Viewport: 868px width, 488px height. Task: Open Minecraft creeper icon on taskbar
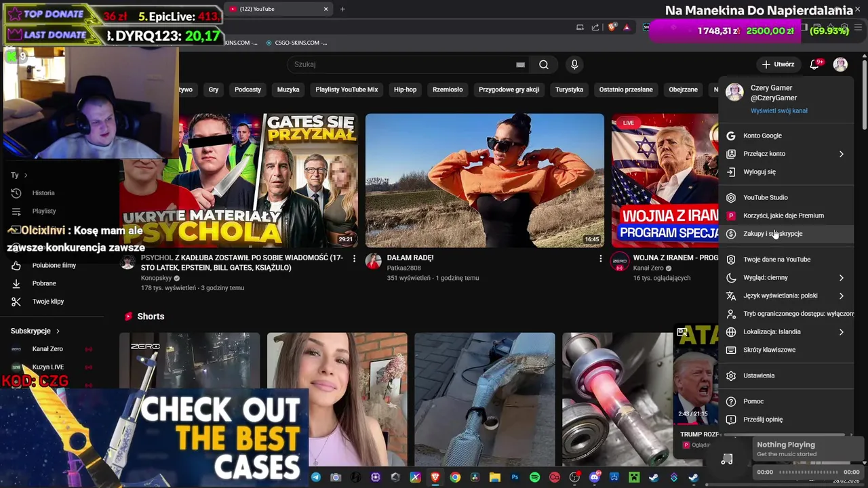click(x=634, y=478)
